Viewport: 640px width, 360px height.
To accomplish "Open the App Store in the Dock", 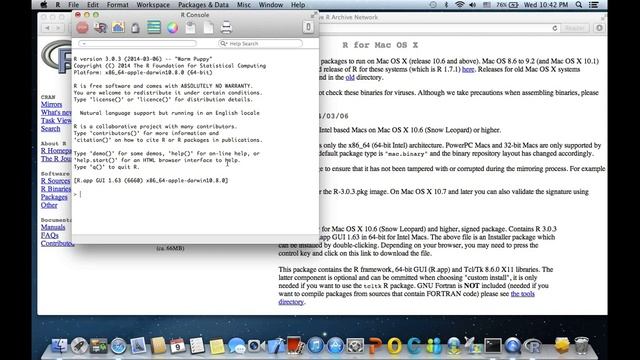I will [x=335, y=346].
